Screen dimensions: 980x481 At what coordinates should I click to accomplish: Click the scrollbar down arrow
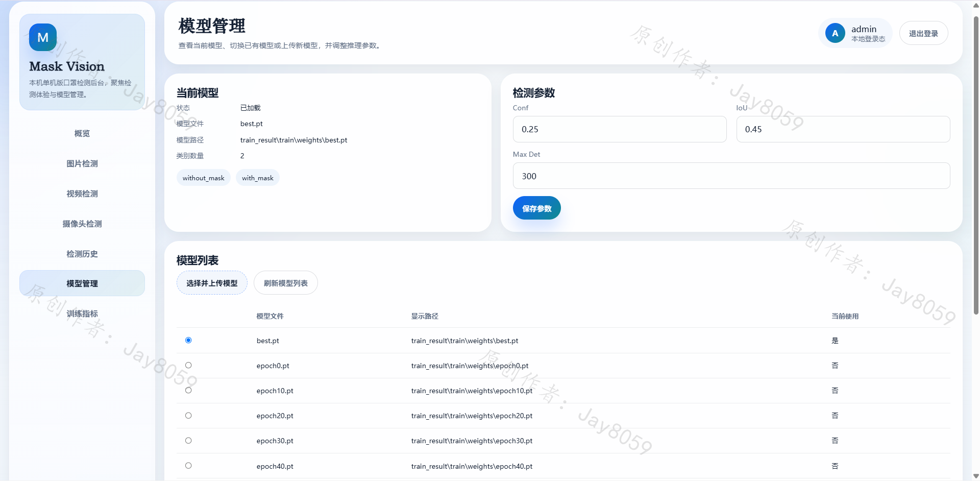976,476
